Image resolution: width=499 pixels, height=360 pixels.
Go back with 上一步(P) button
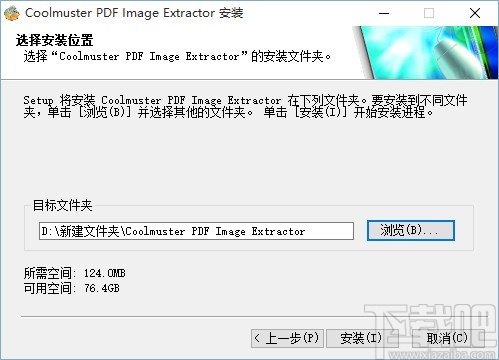[287, 339]
